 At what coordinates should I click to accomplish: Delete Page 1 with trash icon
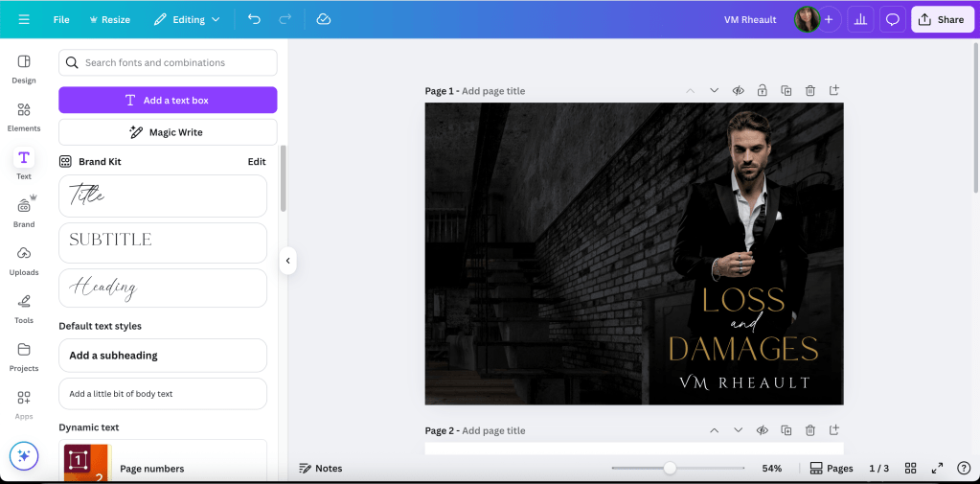point(809,91)
